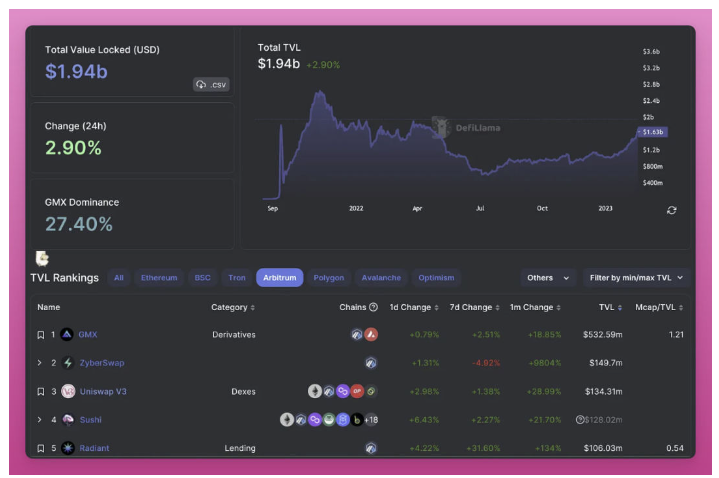
Task: Sort table by 1m Change
Action: click(535, 307)
